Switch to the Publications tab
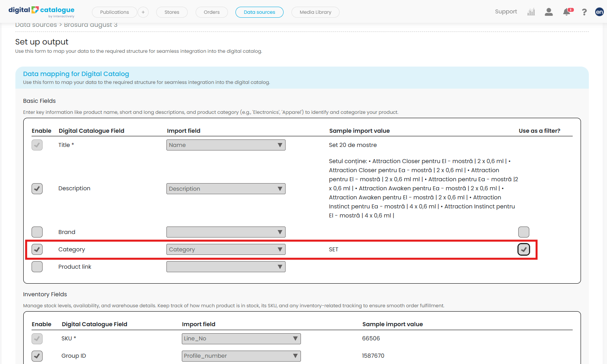Screen dimensions: 607x364 pos(114,12)
